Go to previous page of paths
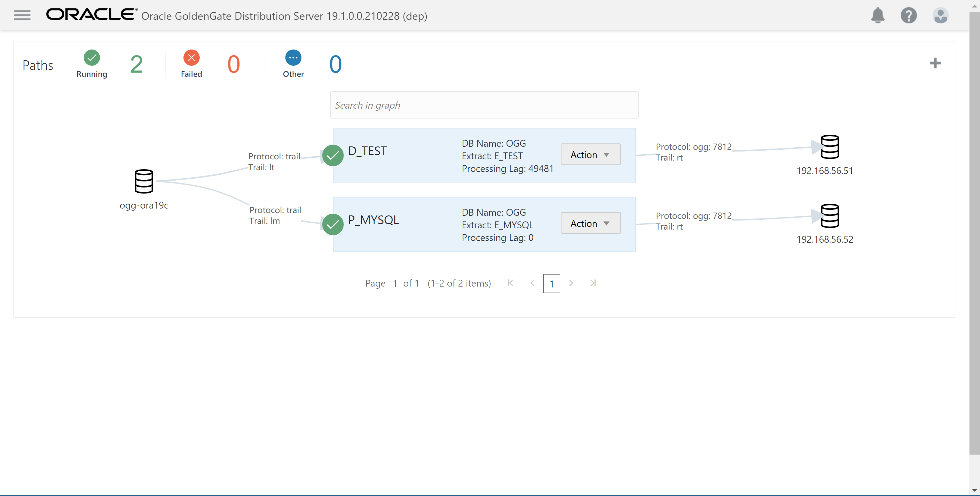This screenshot has height=496, width=980. point(533,283)
